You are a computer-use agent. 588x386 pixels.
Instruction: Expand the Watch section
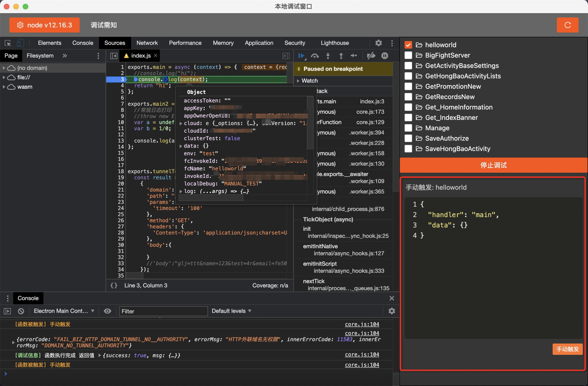tap(298, 81)
